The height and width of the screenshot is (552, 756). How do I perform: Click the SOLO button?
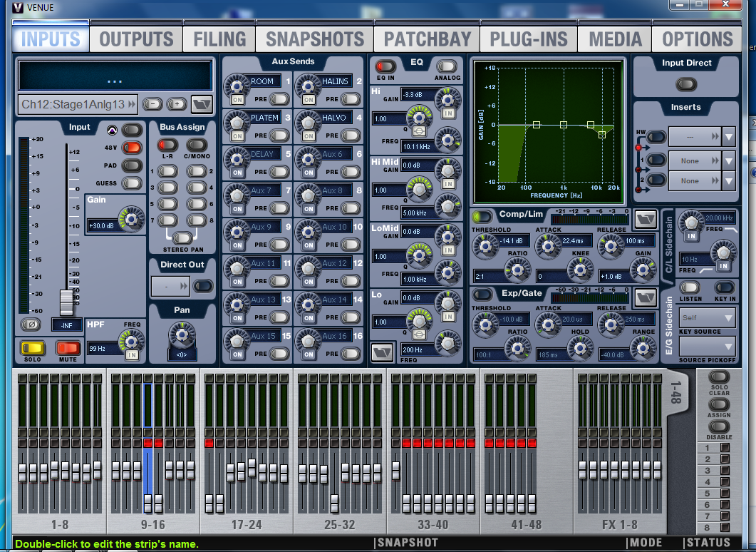tap(33, 347)
